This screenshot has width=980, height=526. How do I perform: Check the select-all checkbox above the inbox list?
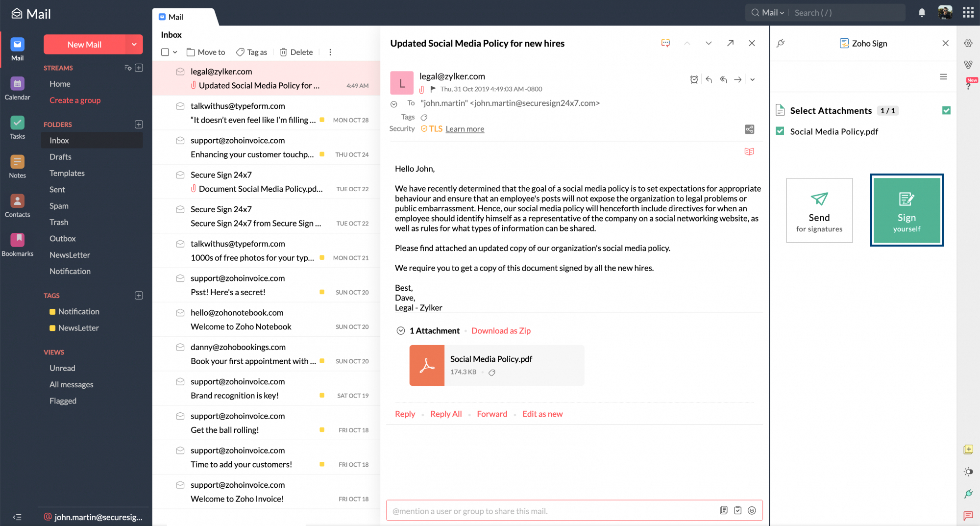[165, 51]
